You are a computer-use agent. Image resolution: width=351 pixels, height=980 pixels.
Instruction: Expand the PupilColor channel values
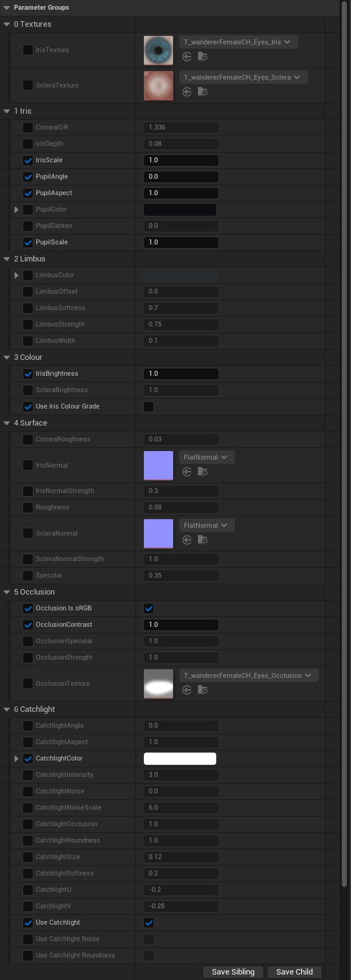pos(16,210)
